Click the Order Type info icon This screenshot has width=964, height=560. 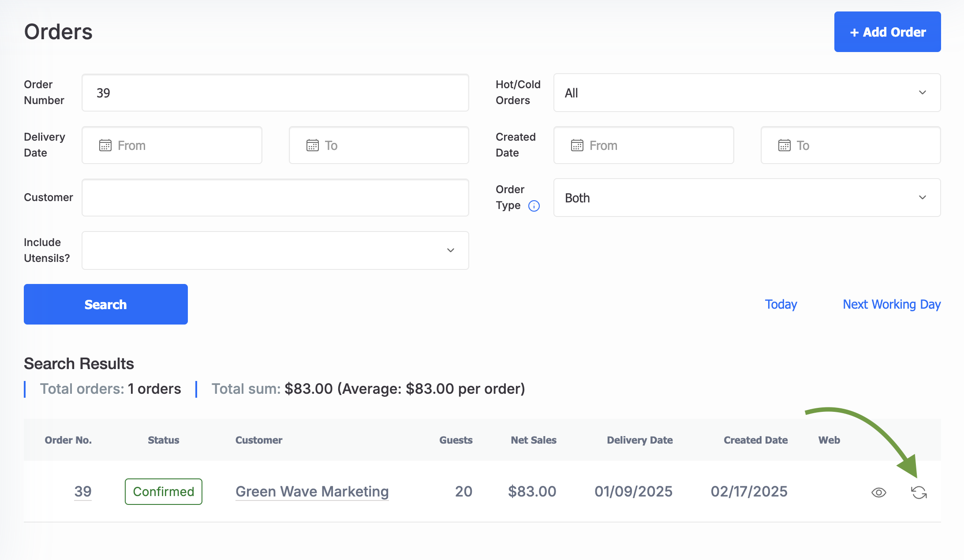(534, 206)
